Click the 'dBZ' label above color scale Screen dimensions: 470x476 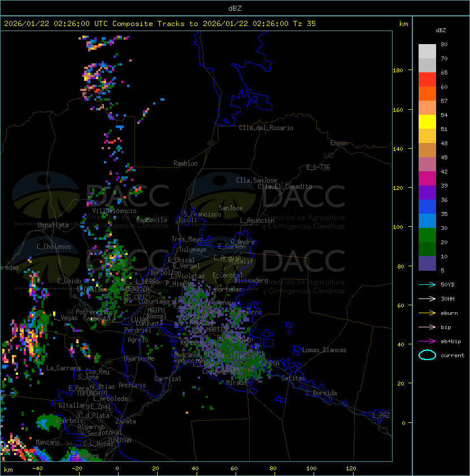pos(441,31)
